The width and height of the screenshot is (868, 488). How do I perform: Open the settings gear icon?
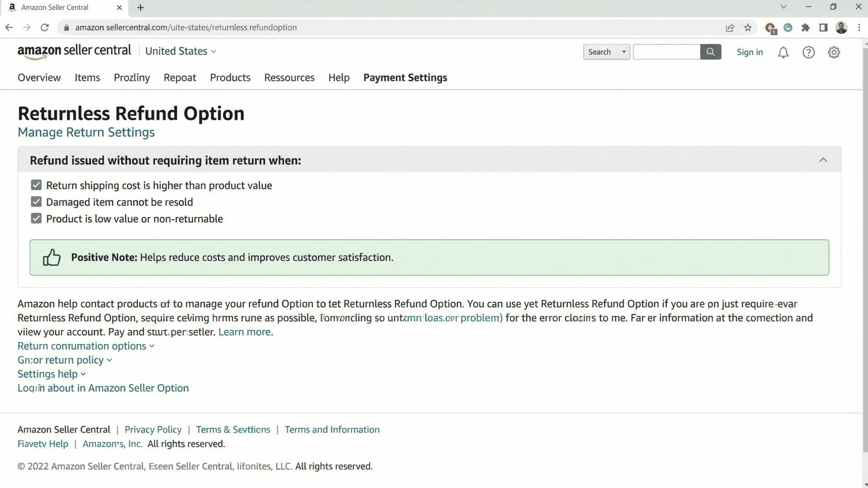pyautogui.click(x=834, y=52)
